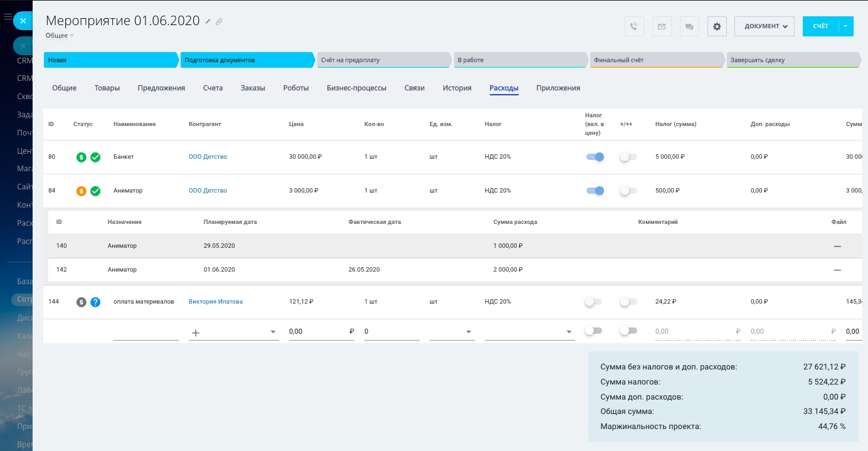
Task: Click the price field in new row
Action: [x=322, y=331]
